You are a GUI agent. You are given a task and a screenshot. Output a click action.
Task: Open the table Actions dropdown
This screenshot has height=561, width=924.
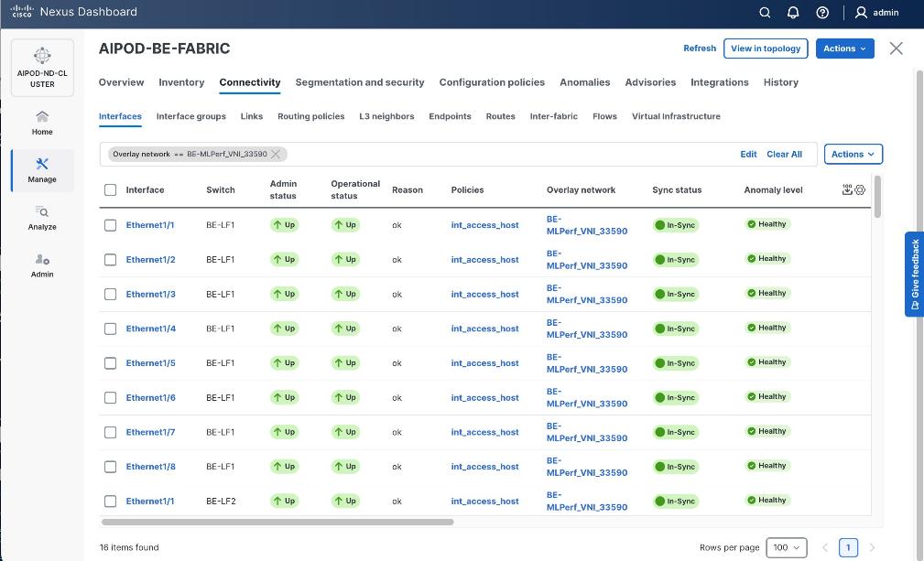[x=853, y=154]
